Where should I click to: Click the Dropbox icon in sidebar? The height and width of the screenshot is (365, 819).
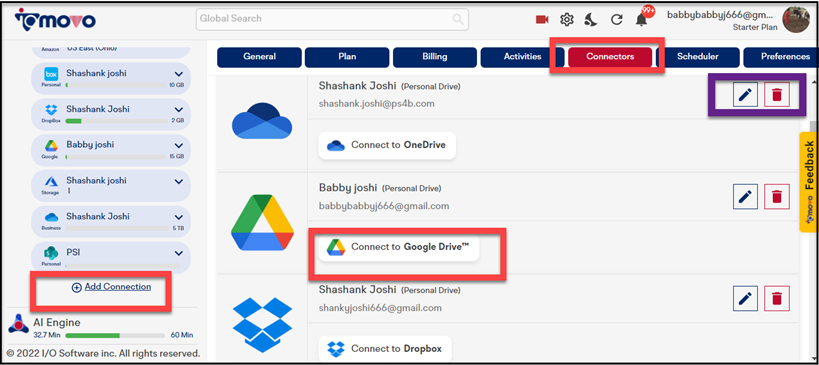tap(51, 110)
